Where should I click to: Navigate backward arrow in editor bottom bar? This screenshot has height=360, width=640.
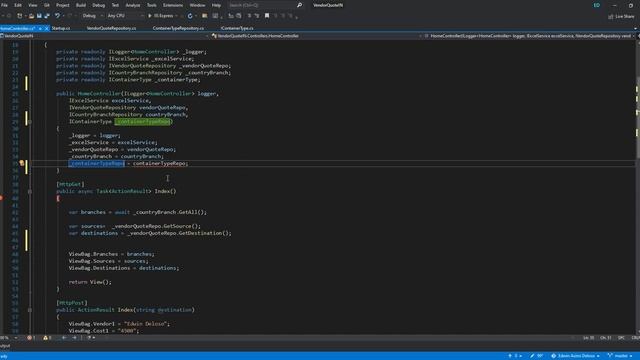pyautogui.click(x=64, y=338)
